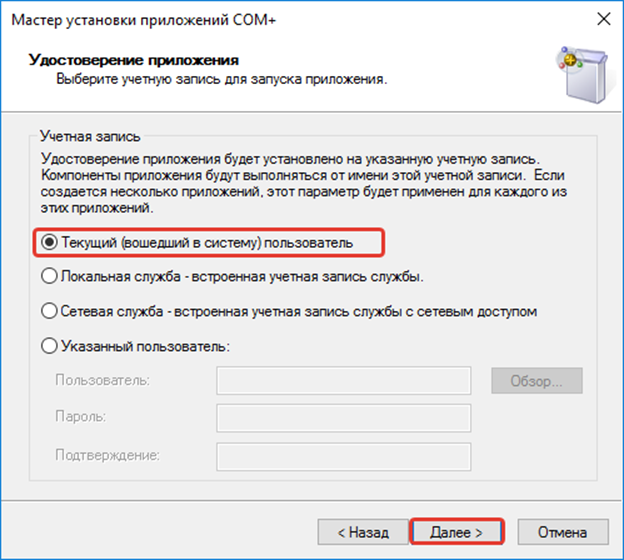The image size is (624, 560).
Task: Choose the Локальная служба radio button
Action: tap(232, 276)
